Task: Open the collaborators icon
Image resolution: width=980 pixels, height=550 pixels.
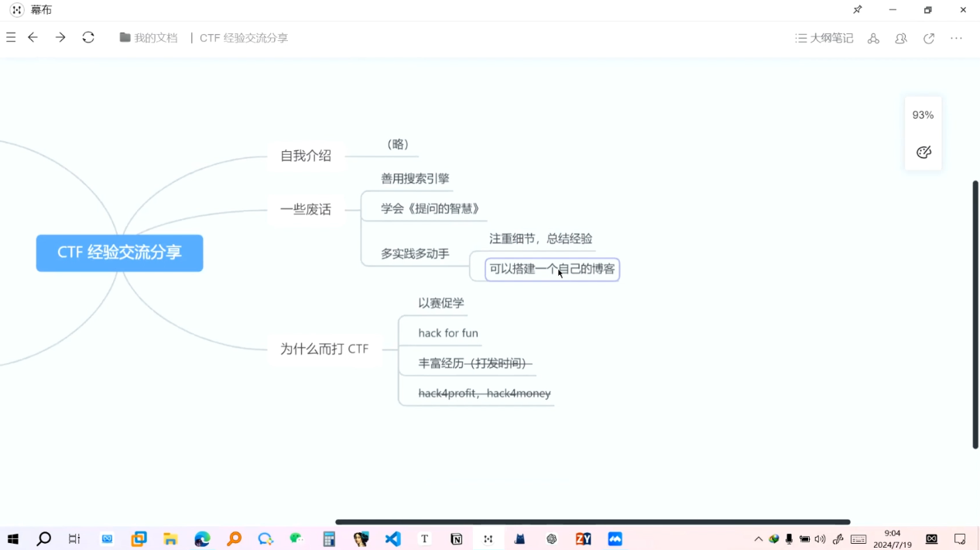Action: pos(901,38)
